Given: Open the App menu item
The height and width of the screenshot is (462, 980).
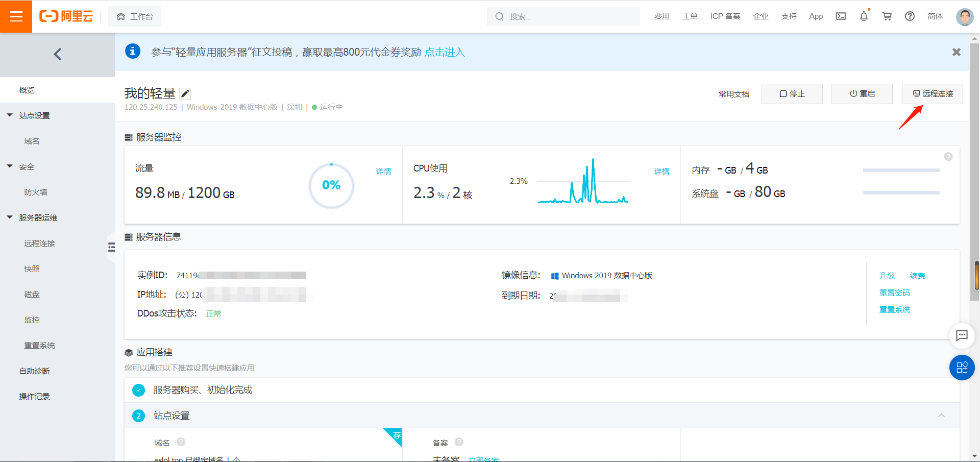Looking at the screenshot, I should point(816,16).
